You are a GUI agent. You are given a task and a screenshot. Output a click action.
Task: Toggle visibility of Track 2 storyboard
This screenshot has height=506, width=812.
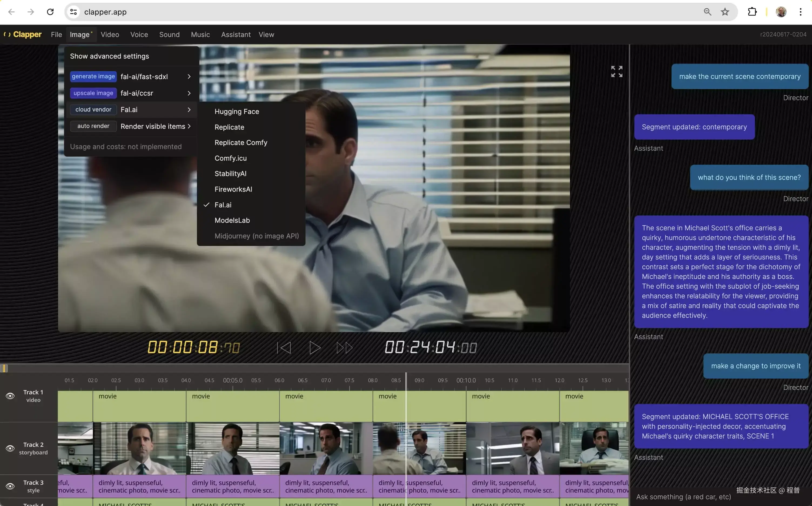10,448
